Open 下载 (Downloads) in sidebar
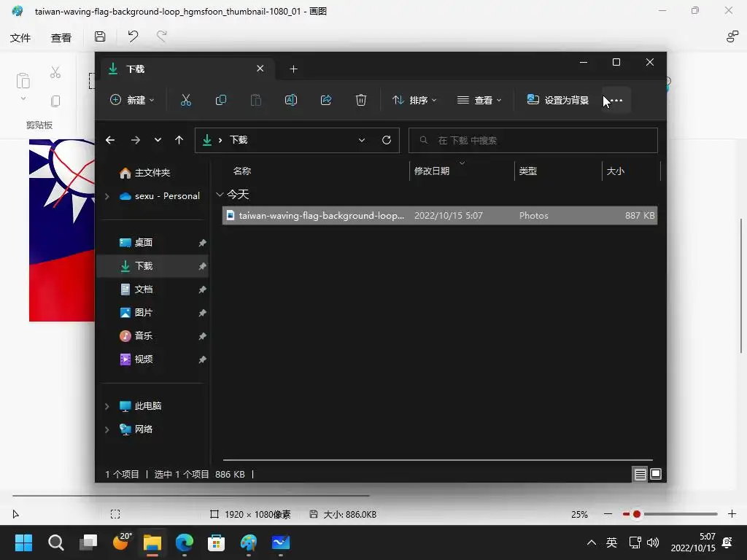The height and width of the screenshot is (560, 747). tap(144, 265)
